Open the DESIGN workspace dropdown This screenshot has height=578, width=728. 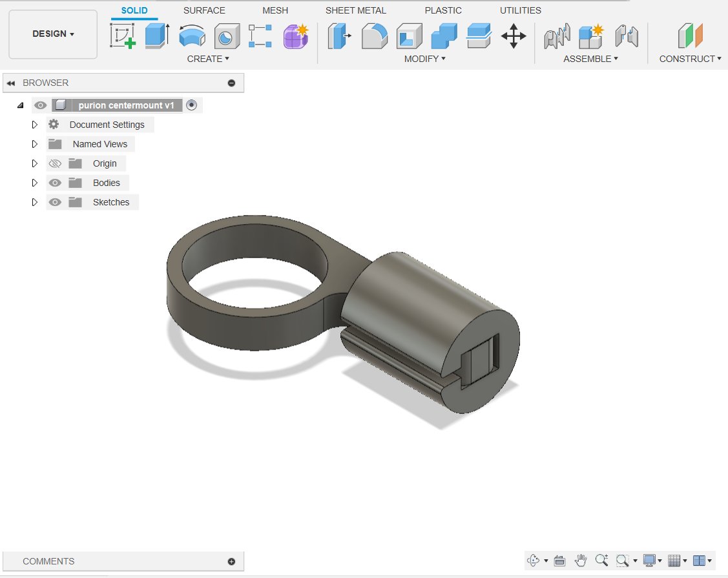53,34
